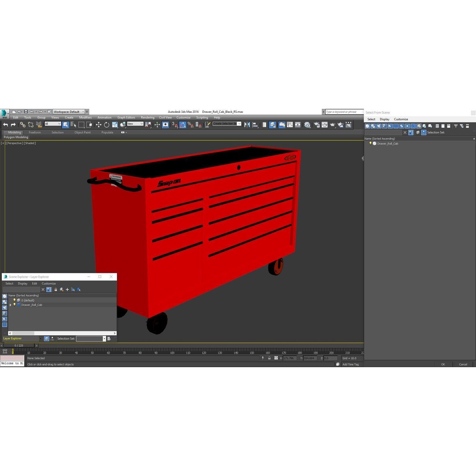476x476 pixels.
Task: Click Layer Explorer search filter field
Action: click(x=21, y=290)
